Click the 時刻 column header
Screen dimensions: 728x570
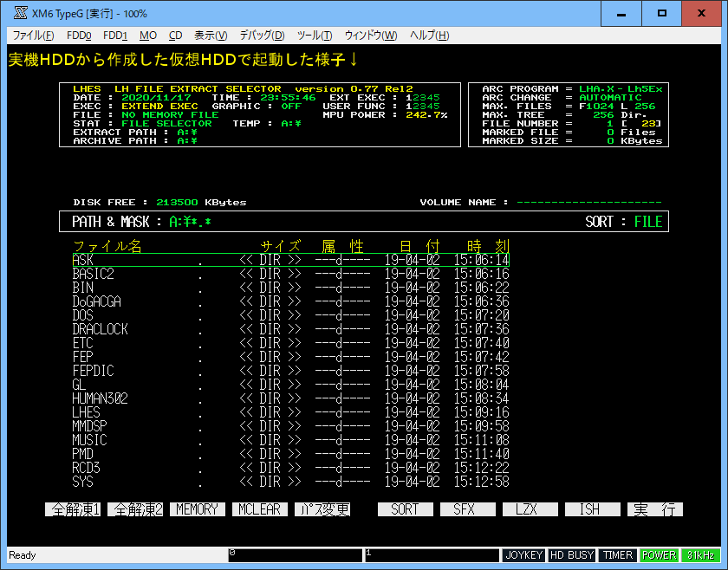click(x=488, y=246)
